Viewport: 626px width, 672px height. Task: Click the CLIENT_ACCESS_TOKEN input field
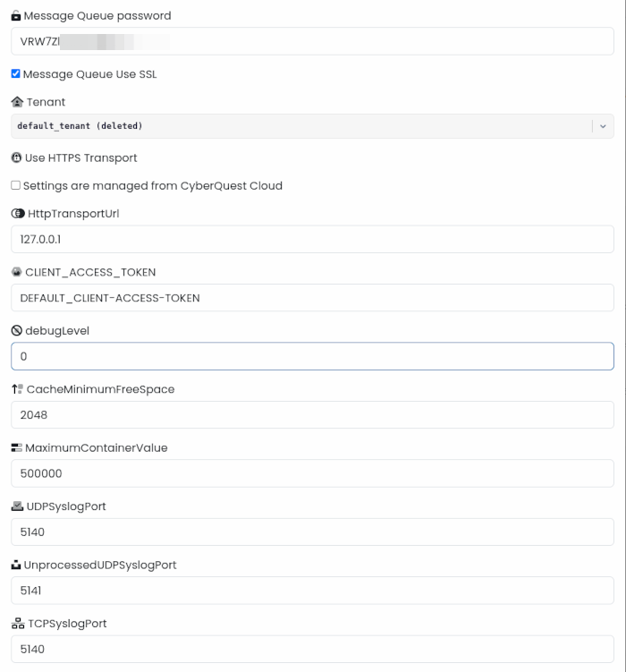tap(313, 298)
